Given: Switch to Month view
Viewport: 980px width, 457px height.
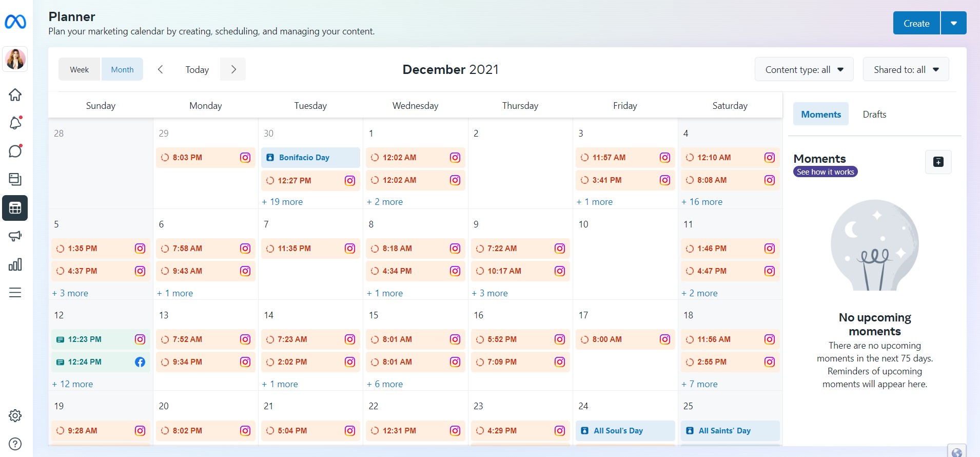Looking at the screenshot, I should click(122, 69).
